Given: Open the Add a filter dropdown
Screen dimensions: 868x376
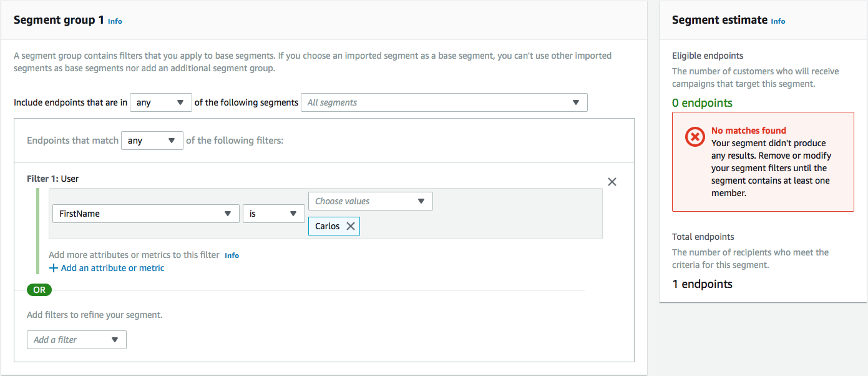Looking at the screenshot, I should (x=76, y=340).
